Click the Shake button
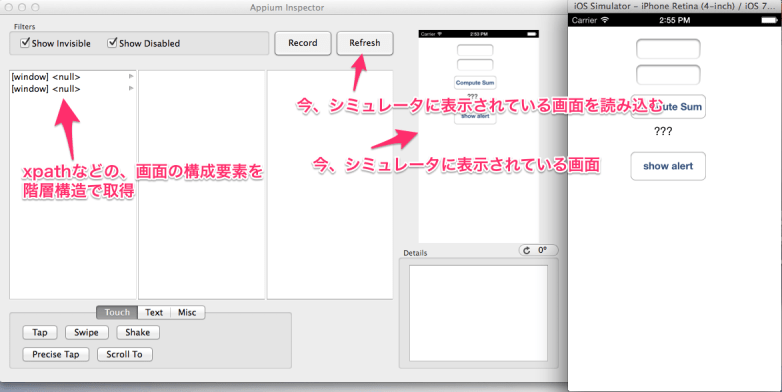 click(138, 333)
